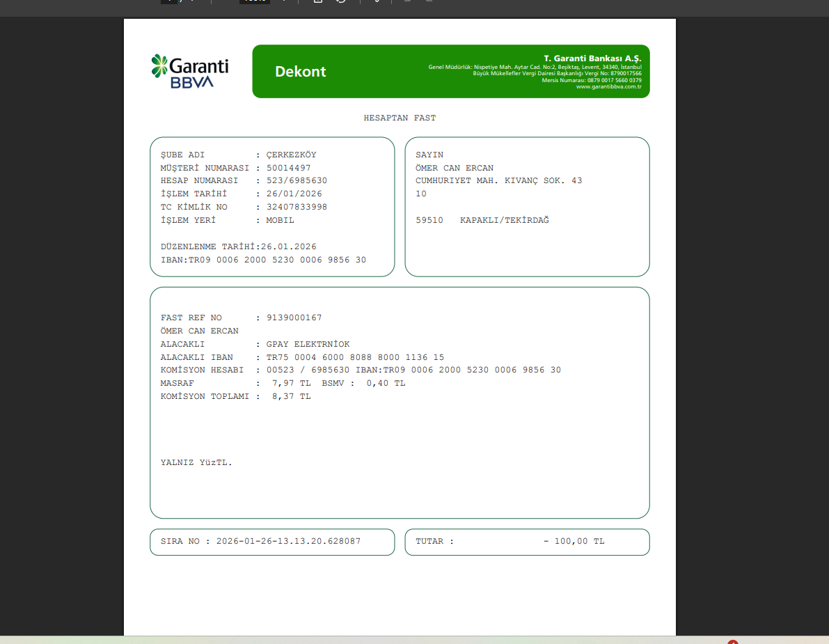Select BSMV amount 0,40 TL

click(386, 384)
